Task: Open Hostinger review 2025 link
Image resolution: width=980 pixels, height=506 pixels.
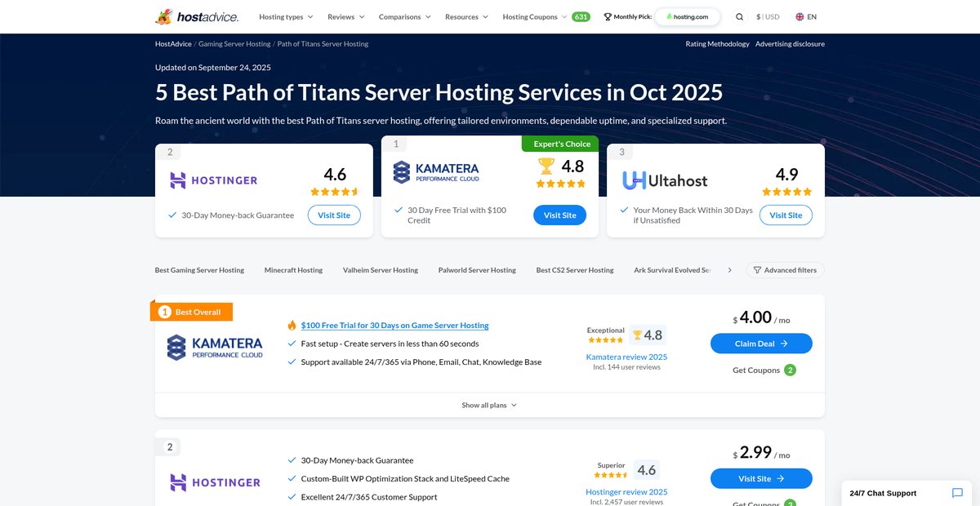Action: pos(626,492)
